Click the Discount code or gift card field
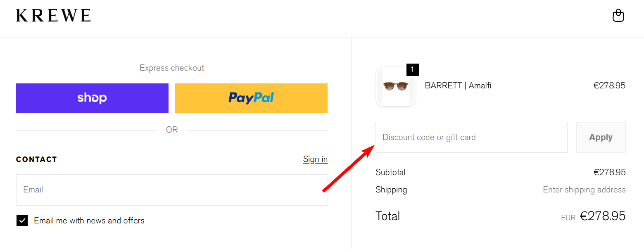The image size is (644, 249). [x=471, y=137]
